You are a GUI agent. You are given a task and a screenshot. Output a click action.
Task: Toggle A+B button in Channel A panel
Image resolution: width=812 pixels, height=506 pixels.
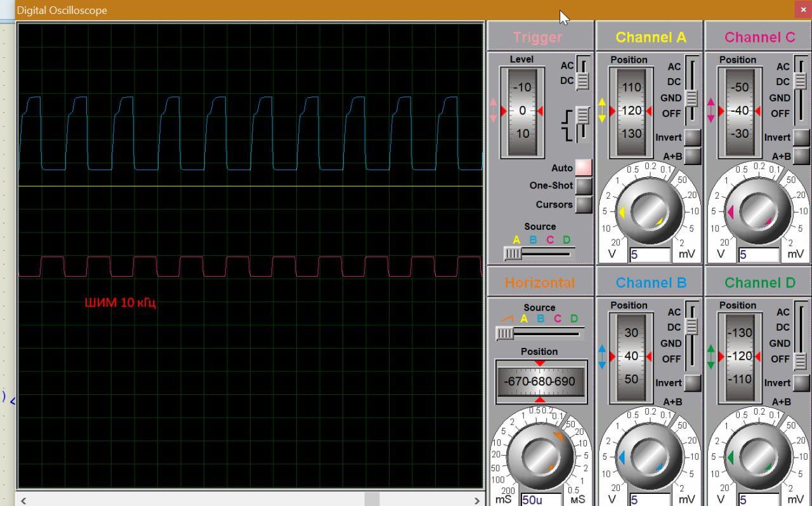coord(693,156)
